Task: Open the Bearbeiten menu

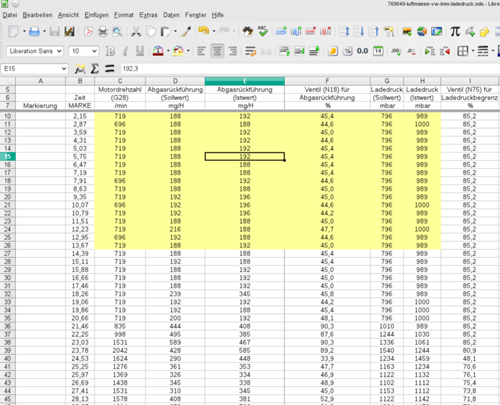Action: click(37, 15)
